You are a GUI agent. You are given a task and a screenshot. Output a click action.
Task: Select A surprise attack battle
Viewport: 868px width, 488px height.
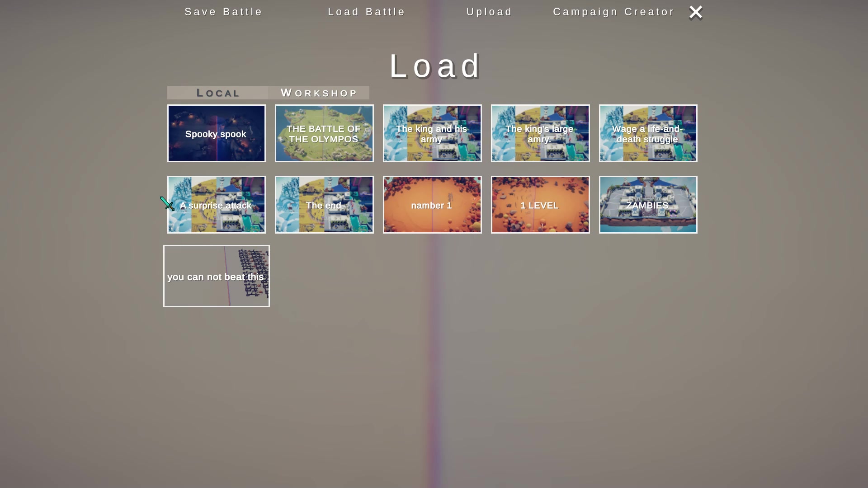point(216,205)
